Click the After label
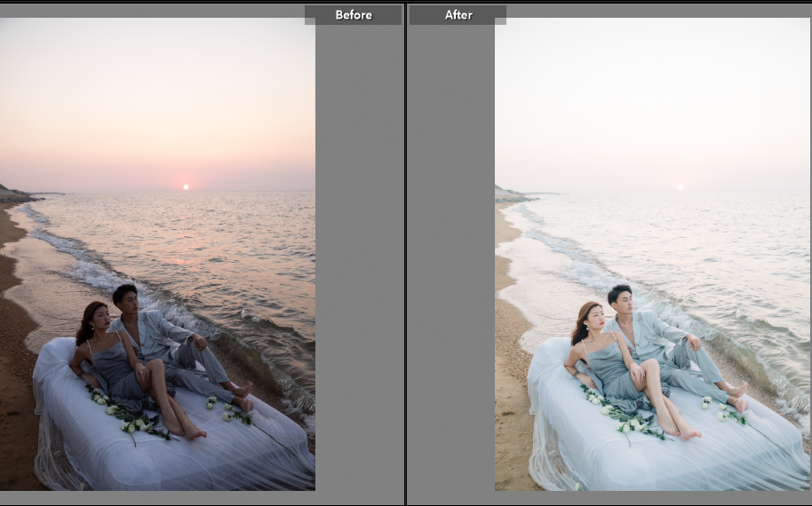The image size is (812, 506). coord(458,15)
